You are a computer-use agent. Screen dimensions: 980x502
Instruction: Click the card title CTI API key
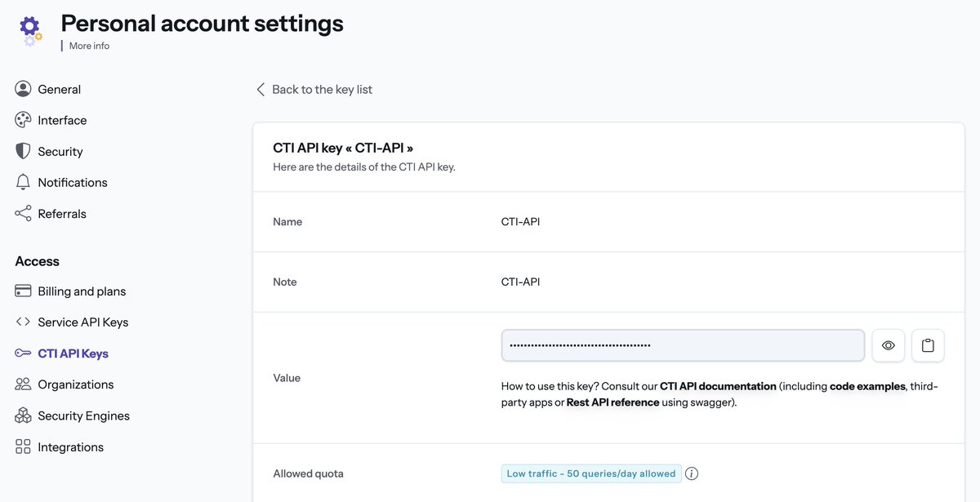click(343, 148)
